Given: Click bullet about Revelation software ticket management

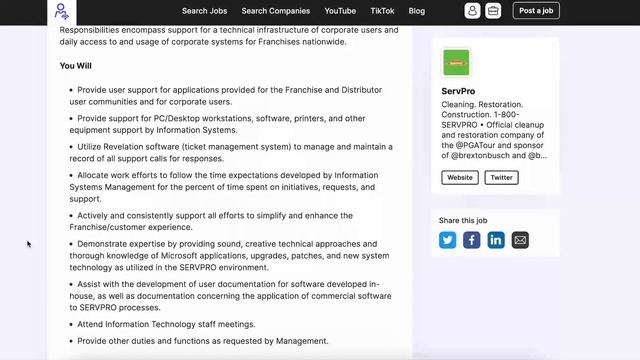Looking at the screenshot, I should pyautogui.click(x=231, y=153).
